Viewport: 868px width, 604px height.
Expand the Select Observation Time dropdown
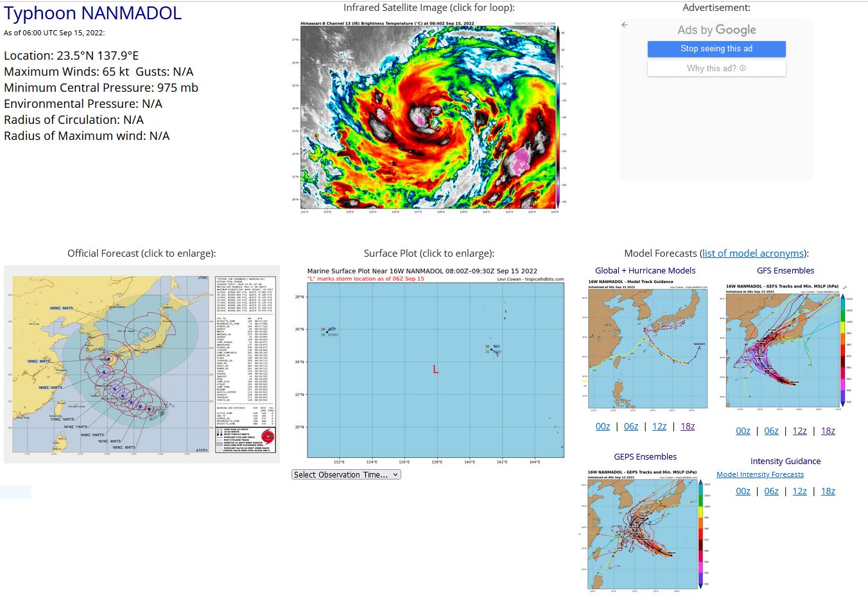click(346, 475)
